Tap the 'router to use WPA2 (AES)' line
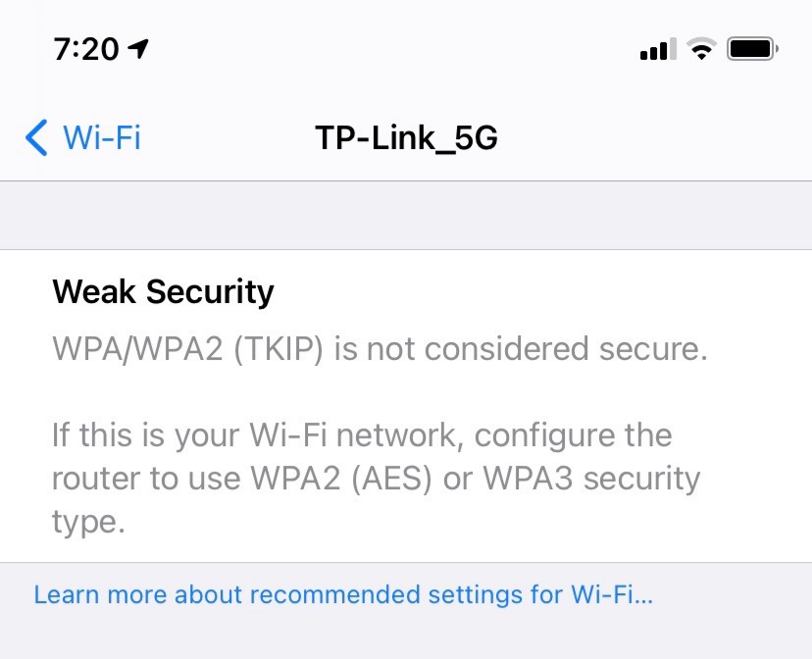Screen dimensions: 812x659 pyautogui.click(x=242, y=479)
